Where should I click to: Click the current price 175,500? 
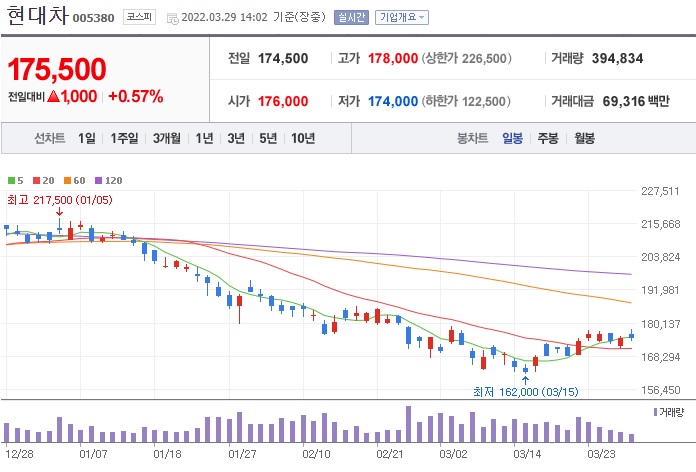57,69
